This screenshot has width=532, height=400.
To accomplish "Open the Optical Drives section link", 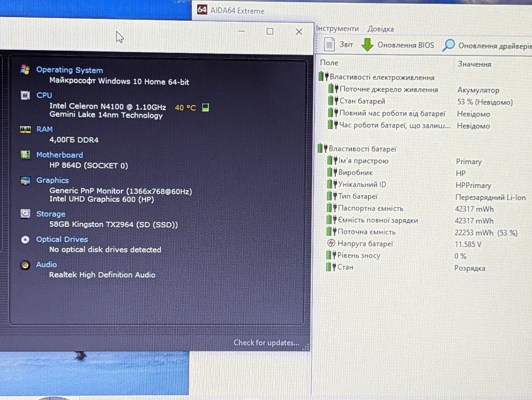I will coord(62,239).
